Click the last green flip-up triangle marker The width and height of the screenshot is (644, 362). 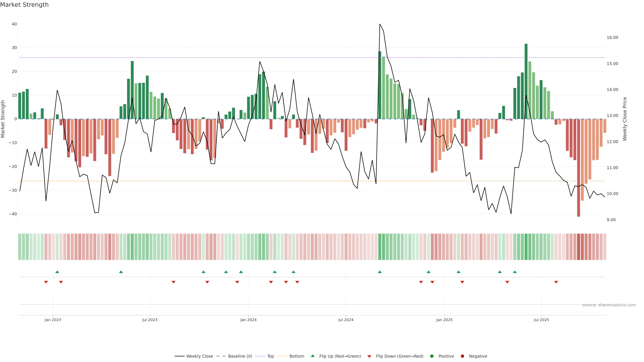click(x=515, y=272)
